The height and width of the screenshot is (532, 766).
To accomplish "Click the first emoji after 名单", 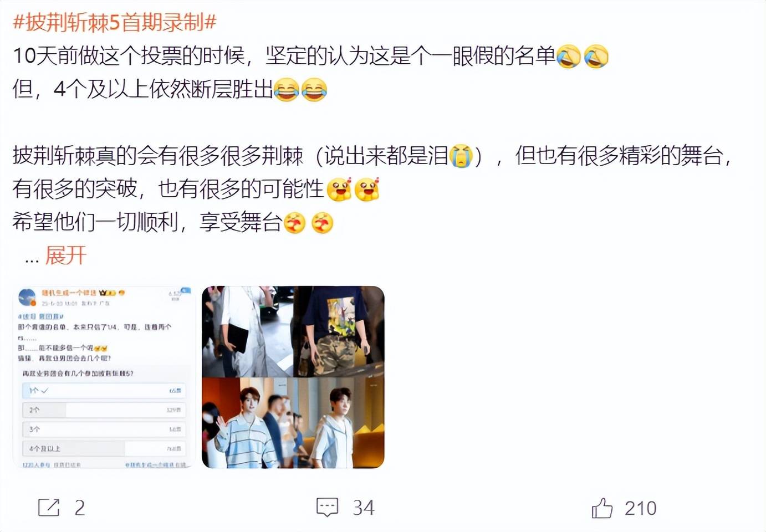I will coord(568,56).
